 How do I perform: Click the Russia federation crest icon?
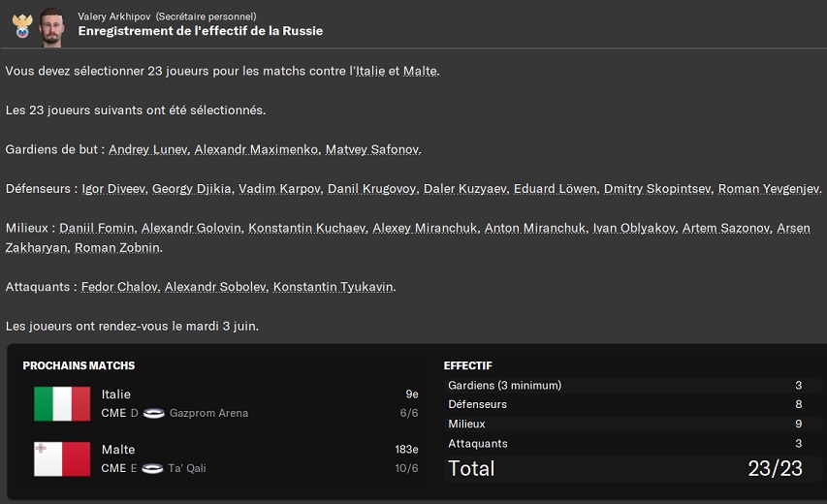tap(21, 25)
